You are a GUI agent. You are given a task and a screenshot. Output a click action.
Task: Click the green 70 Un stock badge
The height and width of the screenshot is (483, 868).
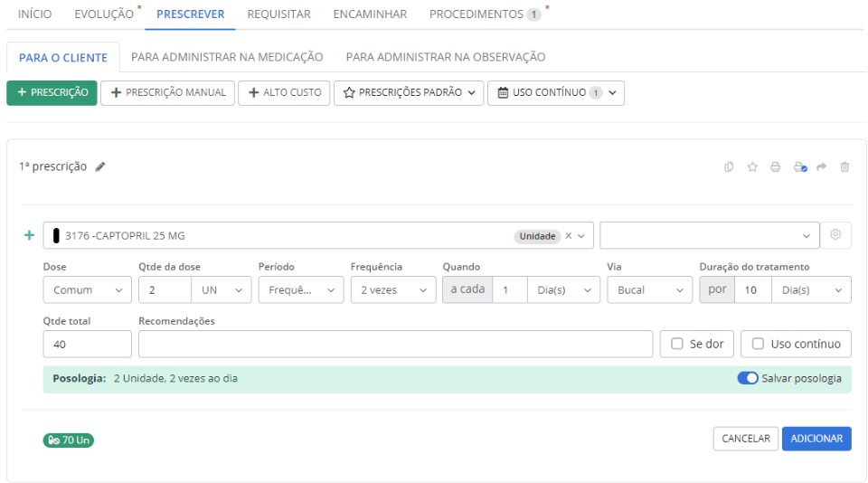pyautogui.click(x=69, y=440)
